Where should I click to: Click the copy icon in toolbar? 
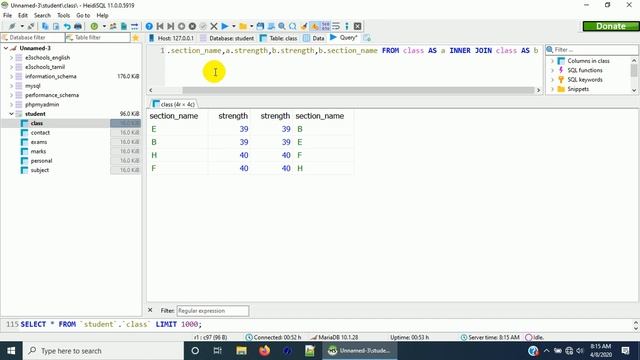click(x=45, y=26)
